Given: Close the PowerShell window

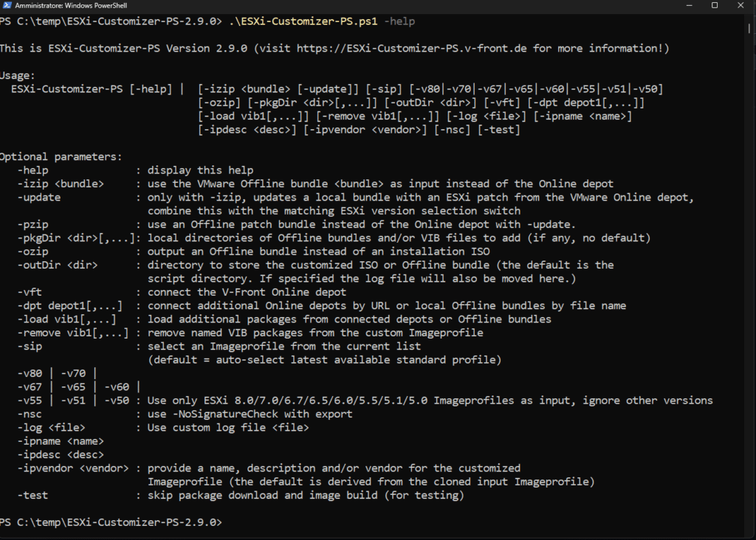Looking at the screenshot, I should click(x=740, y=5).
